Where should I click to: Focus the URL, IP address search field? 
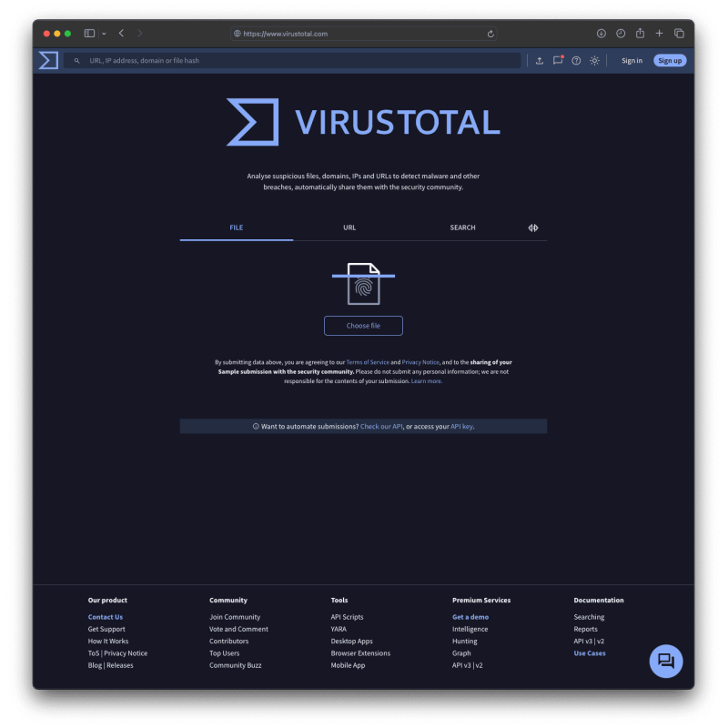point(292,60)
